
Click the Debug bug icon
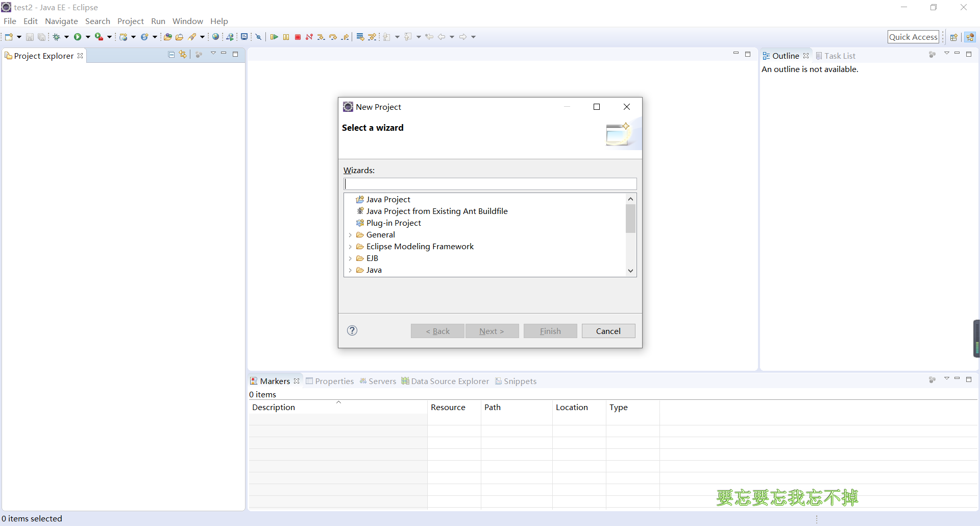pos(57,37)
